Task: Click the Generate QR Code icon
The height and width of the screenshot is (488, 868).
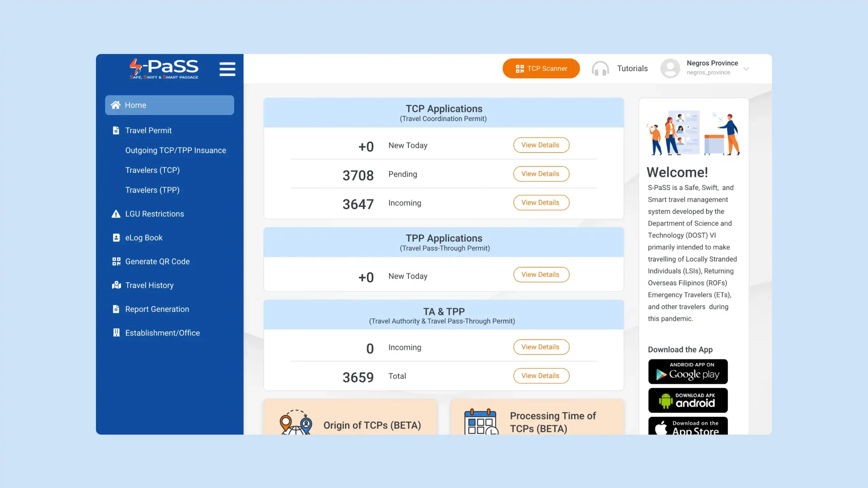Action: (116, 261)
